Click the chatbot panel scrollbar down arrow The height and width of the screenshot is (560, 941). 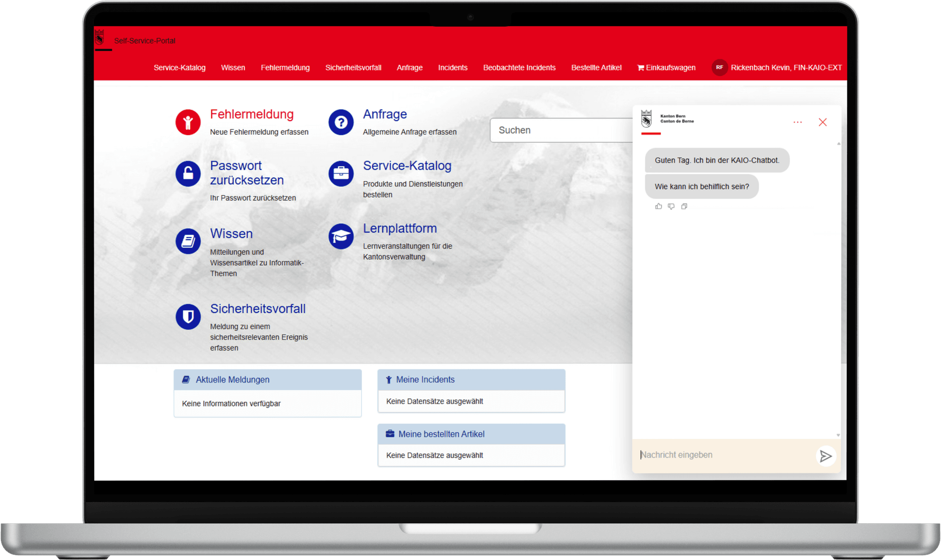(838, 435)
